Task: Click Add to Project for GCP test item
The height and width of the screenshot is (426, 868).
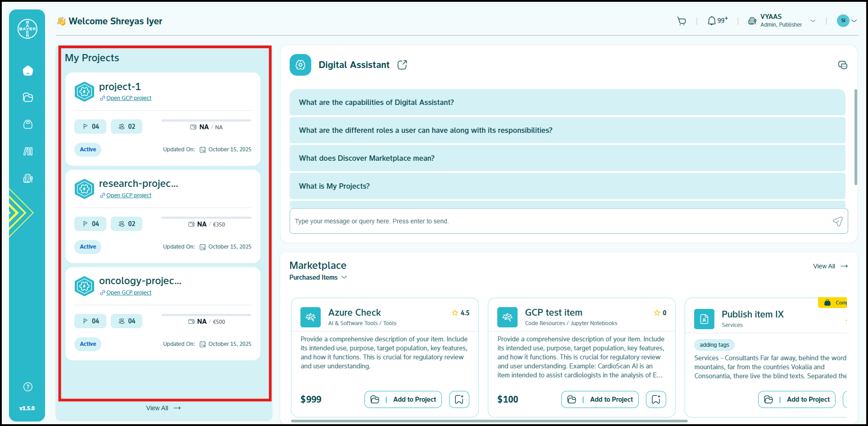Action: [600, 399]
